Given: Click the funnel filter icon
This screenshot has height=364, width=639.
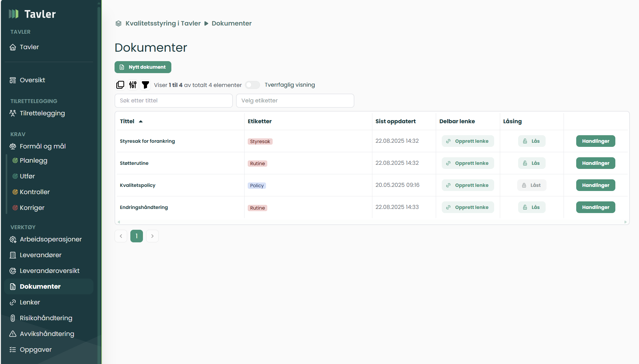Looking at the screenshot, I should point(145,85).
